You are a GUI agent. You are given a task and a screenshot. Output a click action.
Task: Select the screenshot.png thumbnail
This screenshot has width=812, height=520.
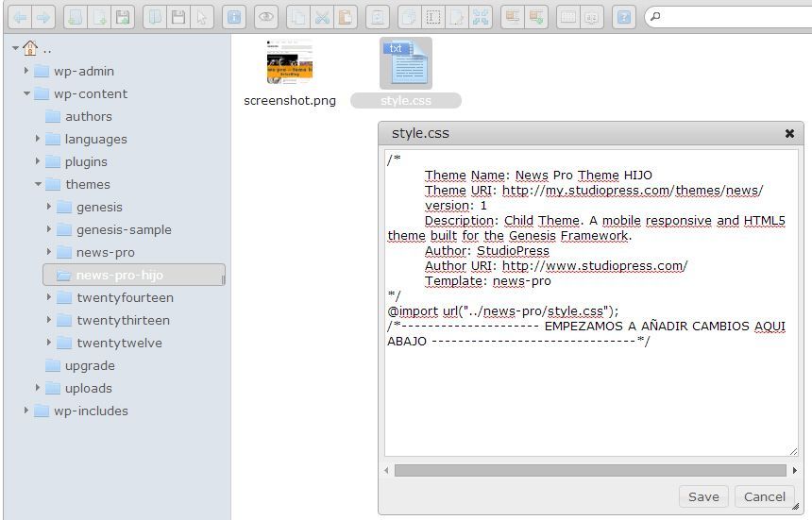[x=290, y=62]
